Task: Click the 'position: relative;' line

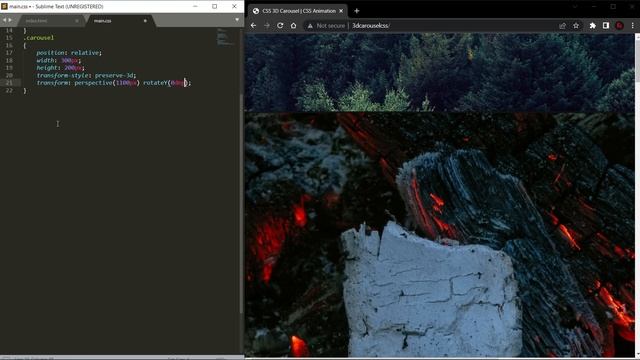Action: [69, 53]
